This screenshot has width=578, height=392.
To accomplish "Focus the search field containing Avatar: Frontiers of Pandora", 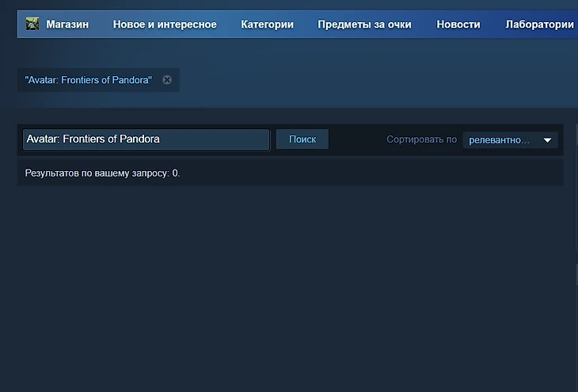I will tap(146, 139).
